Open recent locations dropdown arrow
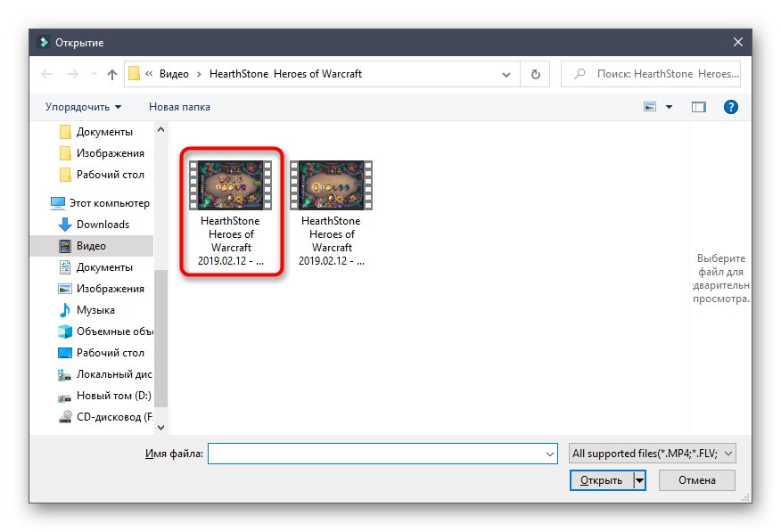Screen dimensions: 781x532 coord(94,74)
